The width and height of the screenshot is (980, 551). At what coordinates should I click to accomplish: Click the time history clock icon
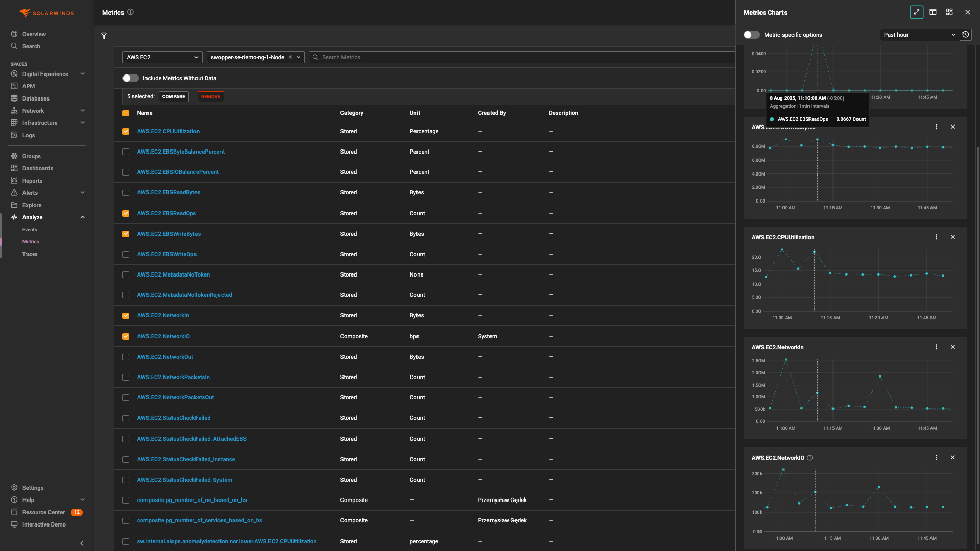pos(965,35)
